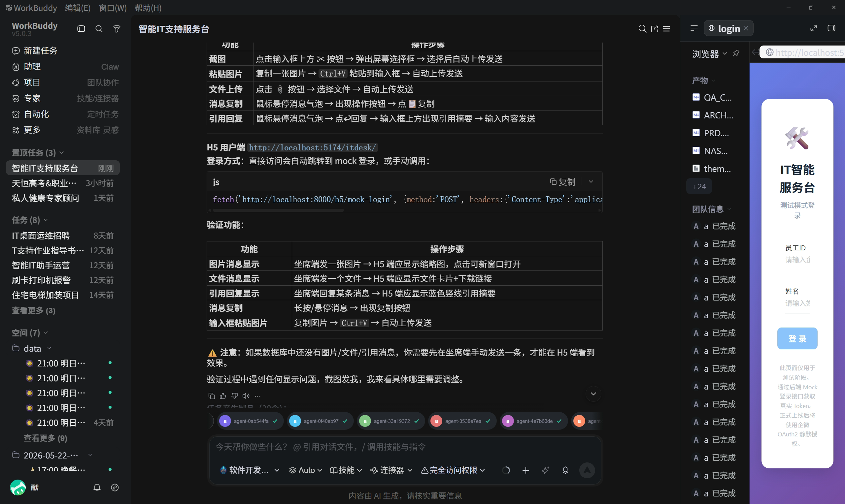Click the compass icon beside the bell
The width and height of the screenshot is (845, 504).
[115, 488]
